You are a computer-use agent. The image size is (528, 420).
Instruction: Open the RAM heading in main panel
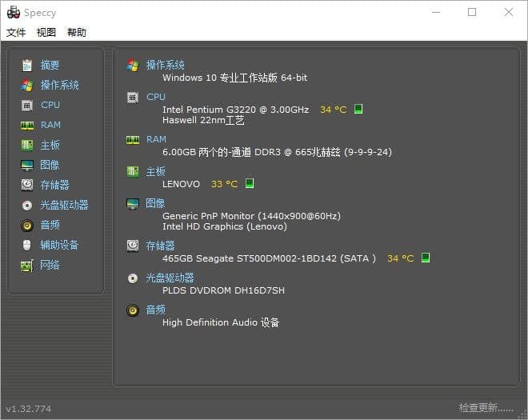(156, 139)
